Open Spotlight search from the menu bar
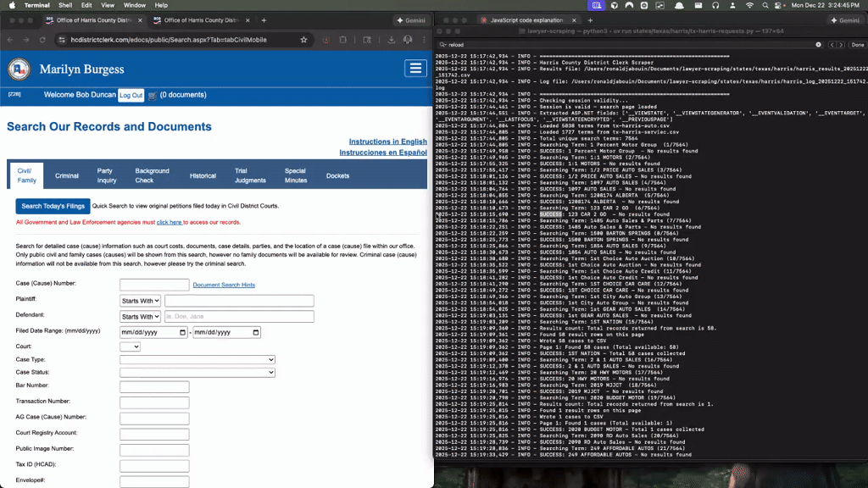868x488 pixels. (x=765, y=5)
